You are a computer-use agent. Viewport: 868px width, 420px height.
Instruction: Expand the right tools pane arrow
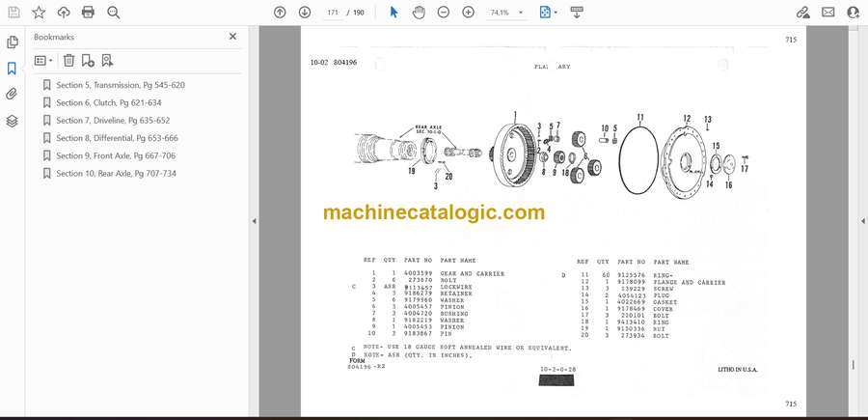(x=862, y=221)
